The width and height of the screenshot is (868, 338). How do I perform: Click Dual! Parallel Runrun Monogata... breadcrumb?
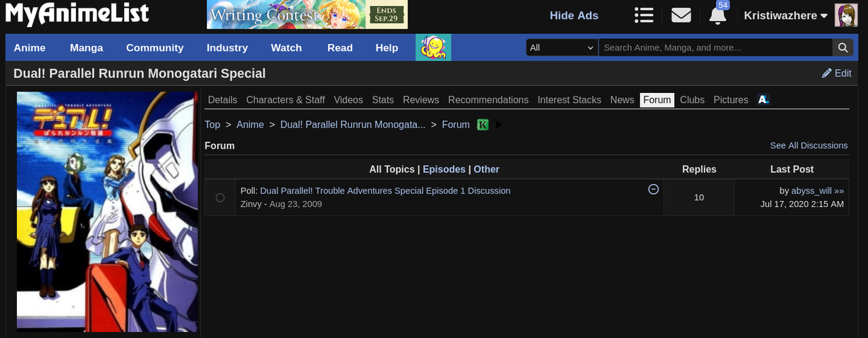point(353,124)
